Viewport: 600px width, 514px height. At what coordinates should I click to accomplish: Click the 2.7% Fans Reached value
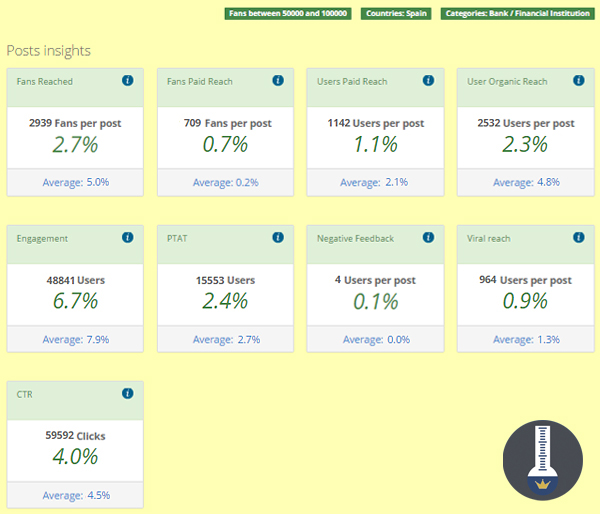[x=75, y=145]
